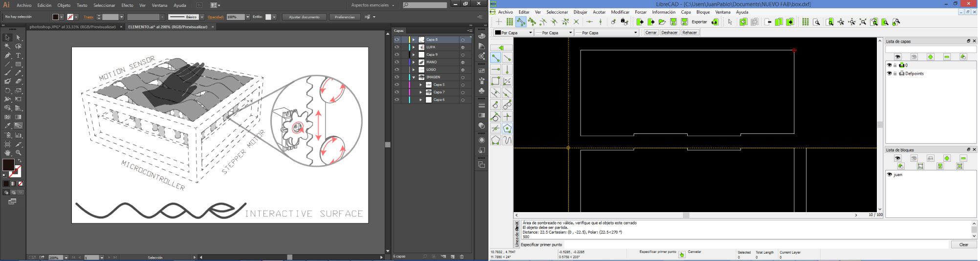
Task: Click the Illustrator fill color swatch
Action: pyautogui.click(x=8, y=165)
